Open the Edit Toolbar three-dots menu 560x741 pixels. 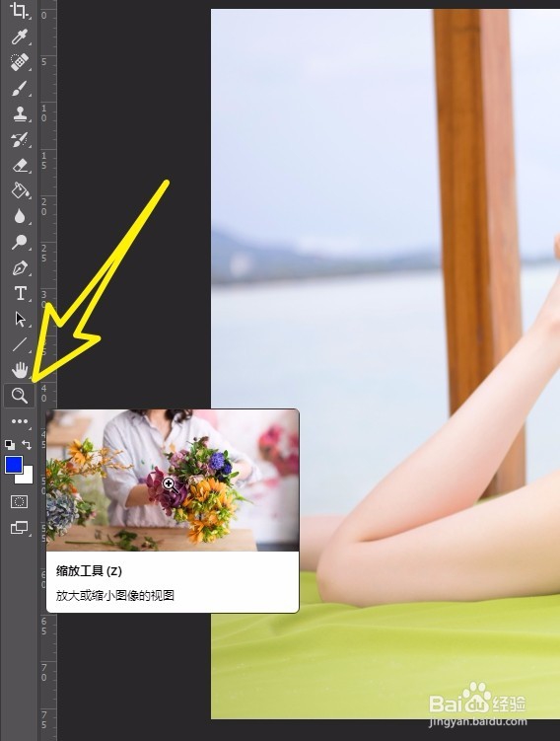20,421
